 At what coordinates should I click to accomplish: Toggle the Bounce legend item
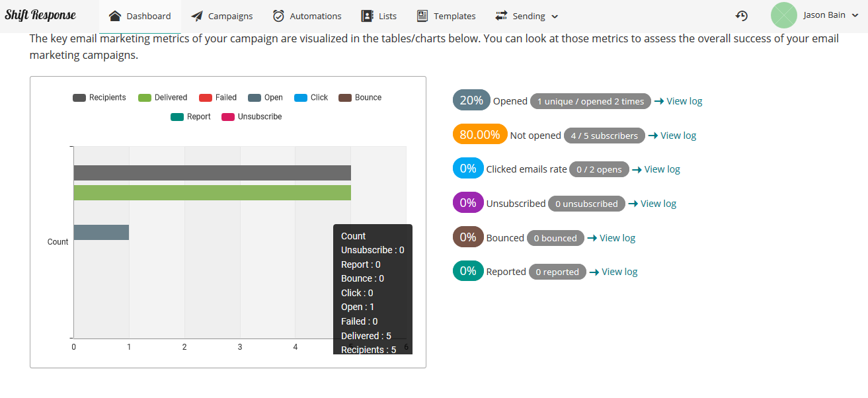pyautogui.click(x=360, y=97)
